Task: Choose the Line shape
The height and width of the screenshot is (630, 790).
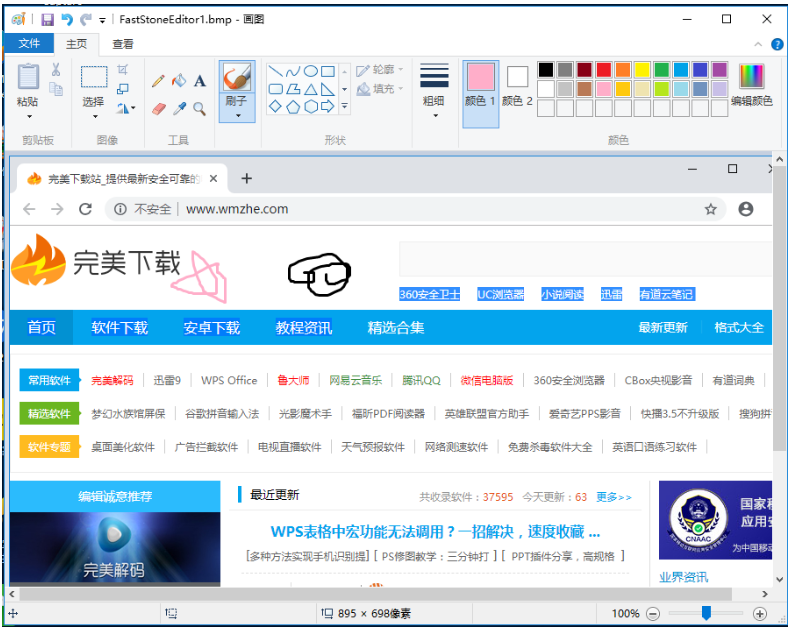Action: [x=275, y=71]
